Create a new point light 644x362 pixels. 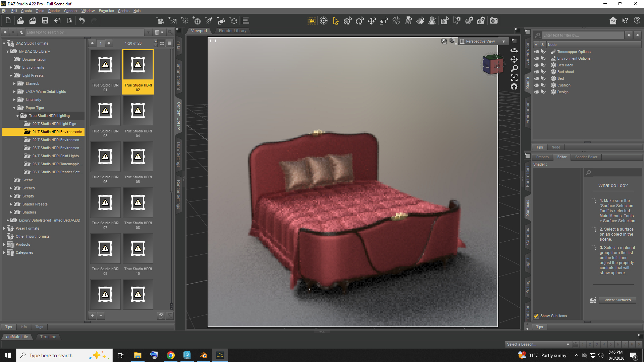pos(185,21)
